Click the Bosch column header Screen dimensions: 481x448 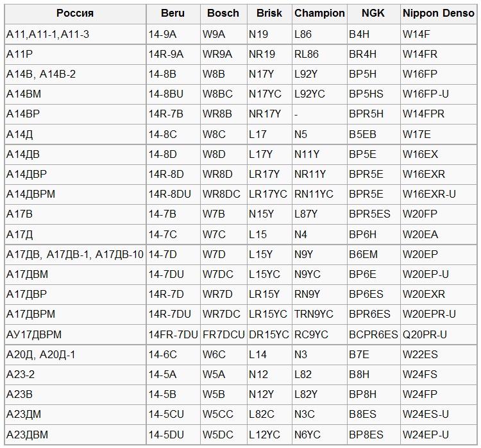coord(223,13)
